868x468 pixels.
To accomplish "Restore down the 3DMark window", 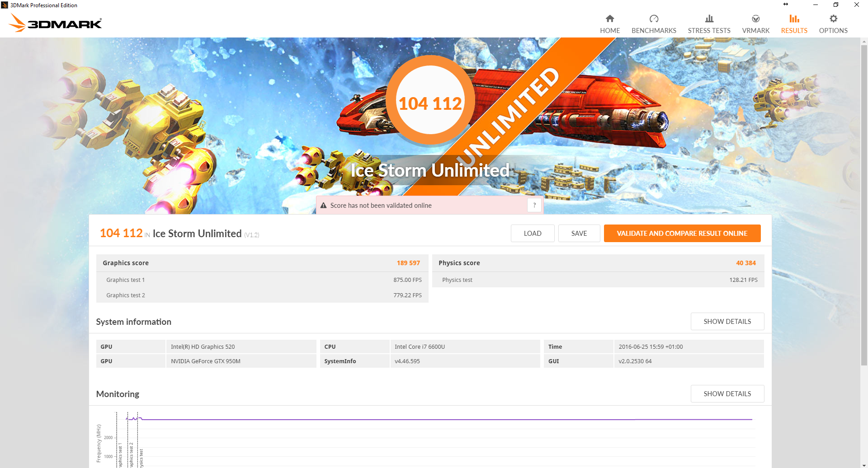I will (836, 5).
